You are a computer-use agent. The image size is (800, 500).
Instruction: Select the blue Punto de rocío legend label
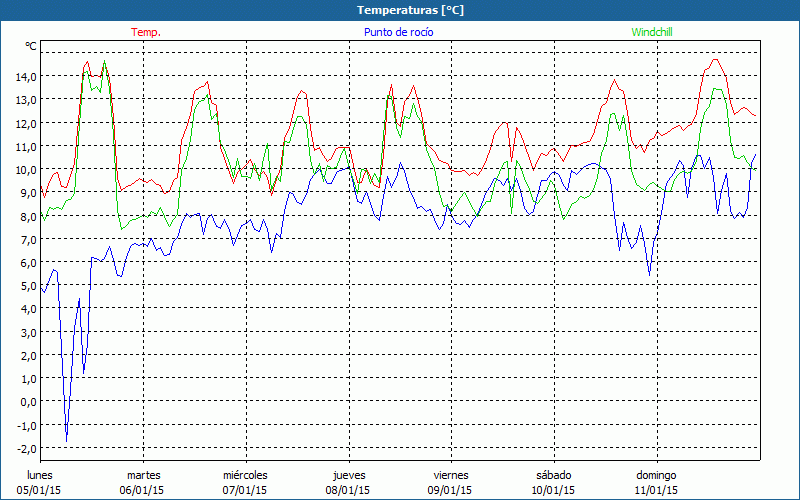point(399,32)
